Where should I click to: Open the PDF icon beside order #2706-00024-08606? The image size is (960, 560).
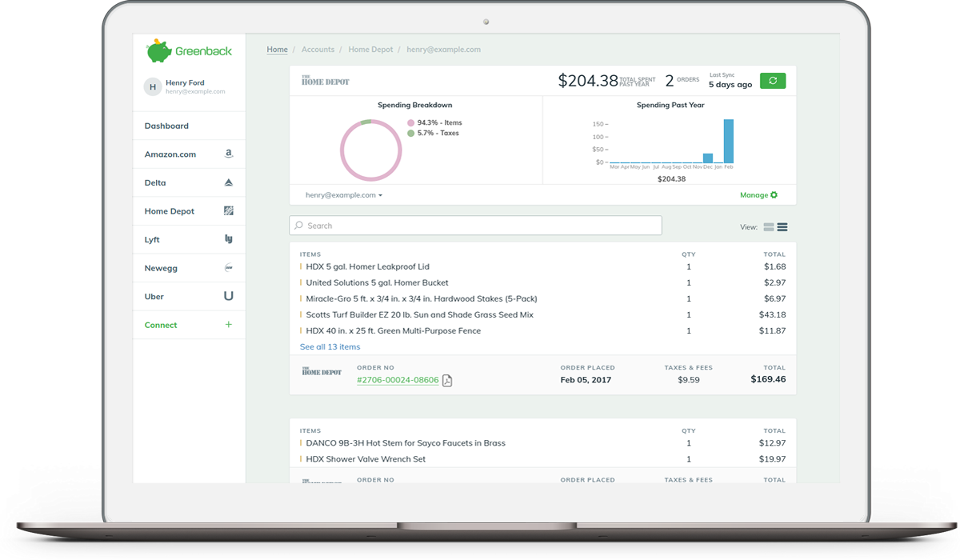(447, 380)
